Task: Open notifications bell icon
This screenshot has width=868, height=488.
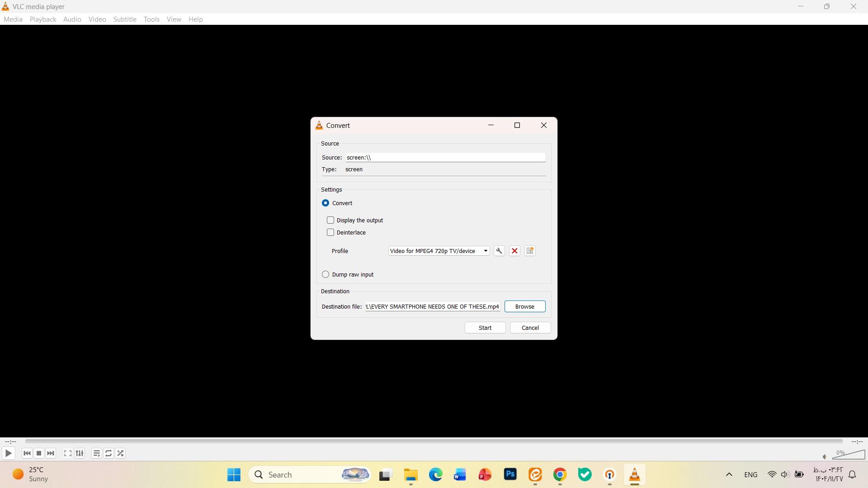Action: tap(853, 474)
